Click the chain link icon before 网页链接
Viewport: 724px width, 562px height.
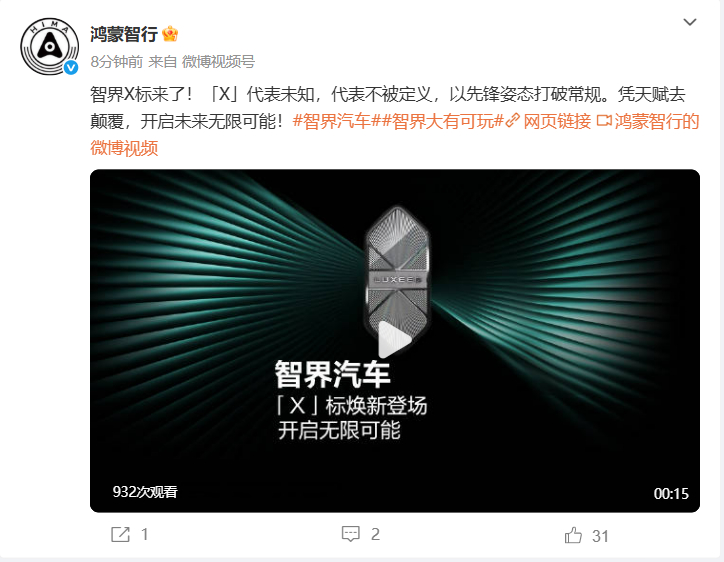(x=513, y=121)
